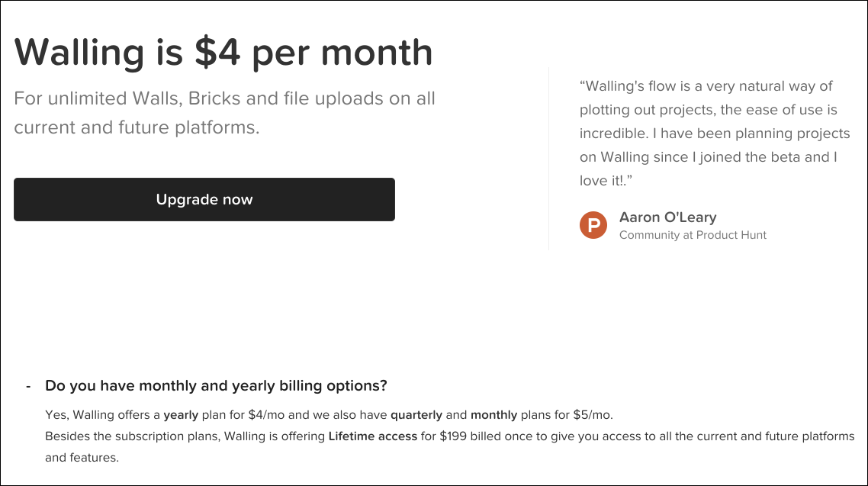This screenshot has height=486, width=868.
Task: Click the plan for $4/mo text
Action: [243, 415]
